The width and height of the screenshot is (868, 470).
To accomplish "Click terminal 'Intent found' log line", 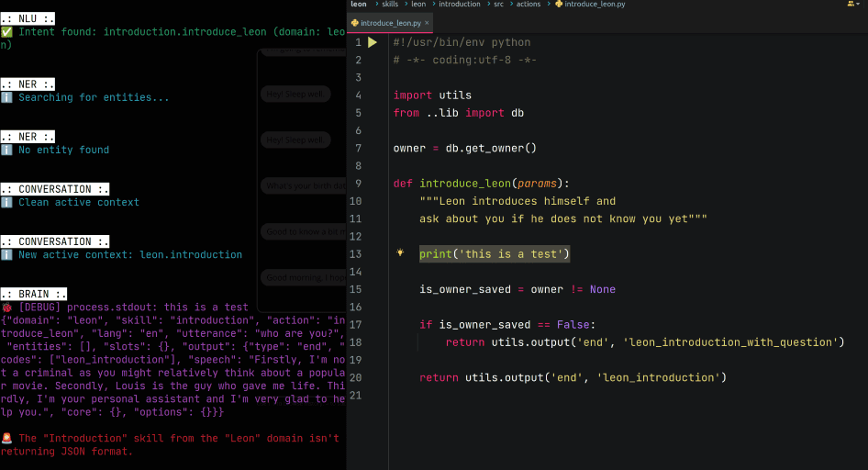I will [x=173, y=39].
